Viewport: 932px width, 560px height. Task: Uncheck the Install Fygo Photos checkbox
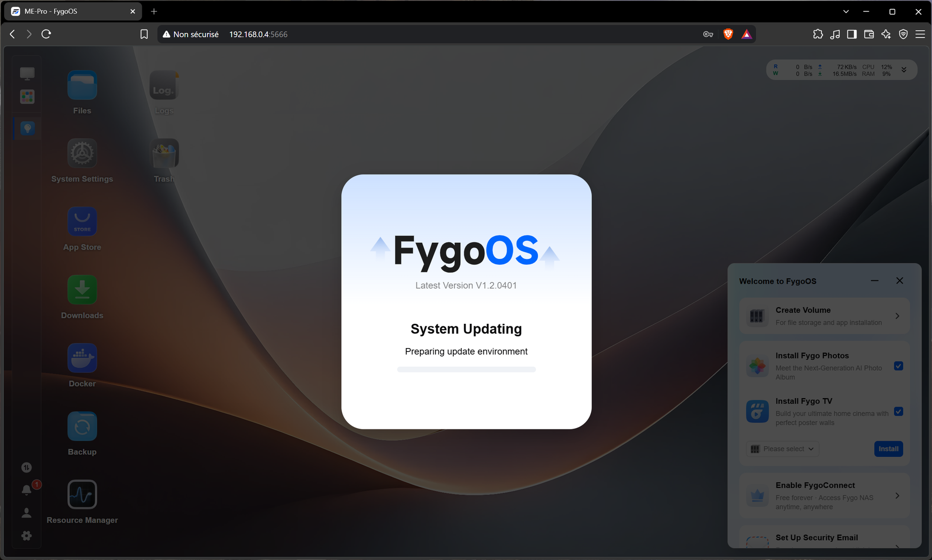899,366
